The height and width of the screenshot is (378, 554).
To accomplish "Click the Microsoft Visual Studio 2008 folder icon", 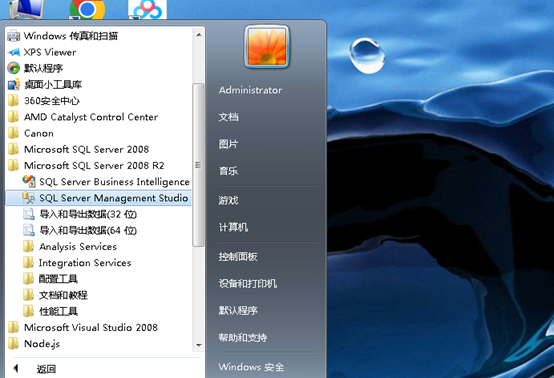I will [x=13, y=327].
